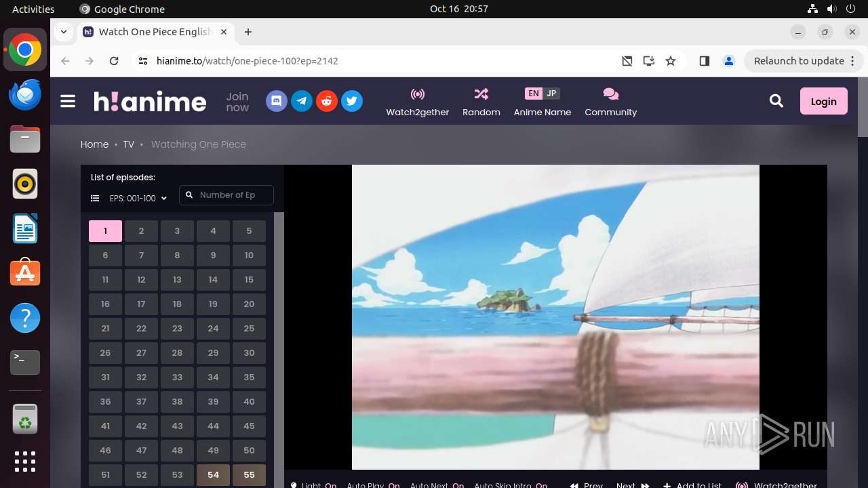Open the Chrome profile icon

[729, 61]
